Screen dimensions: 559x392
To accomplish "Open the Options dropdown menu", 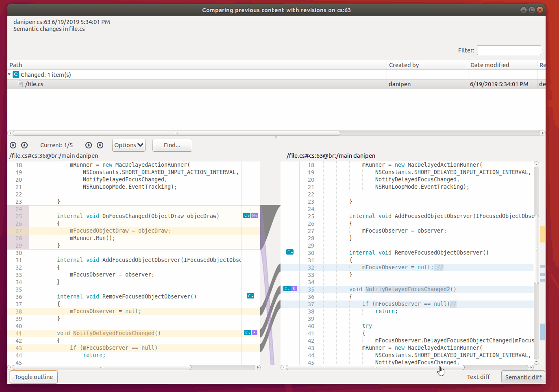I will [128, 145].
